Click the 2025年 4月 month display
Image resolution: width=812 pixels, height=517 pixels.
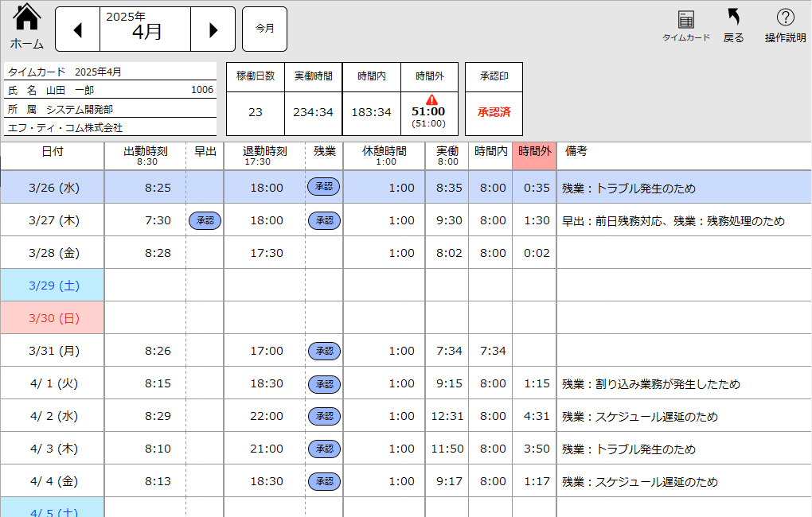pyautogui.click(x=145, y=29)
